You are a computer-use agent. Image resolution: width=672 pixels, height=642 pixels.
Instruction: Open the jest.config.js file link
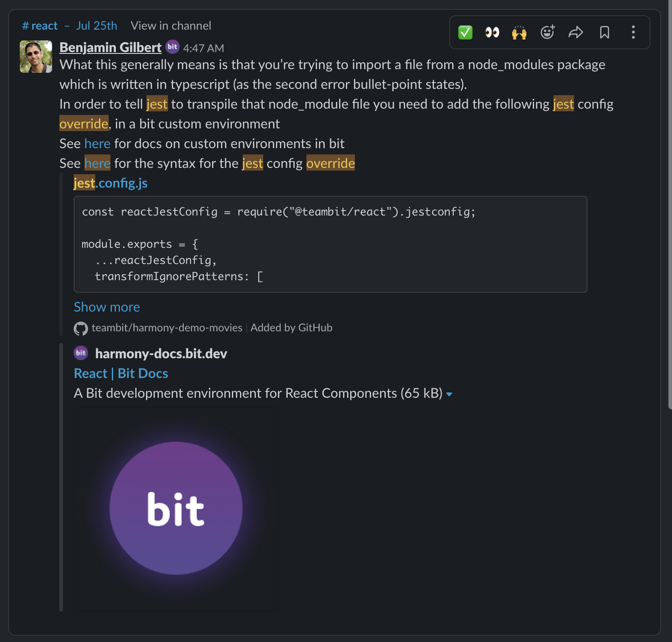tap(110, 183)
